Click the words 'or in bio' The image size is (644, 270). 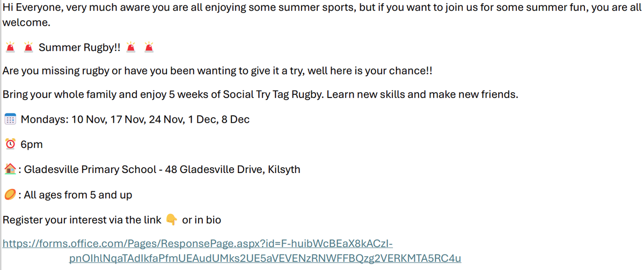[x=202, y=220]
